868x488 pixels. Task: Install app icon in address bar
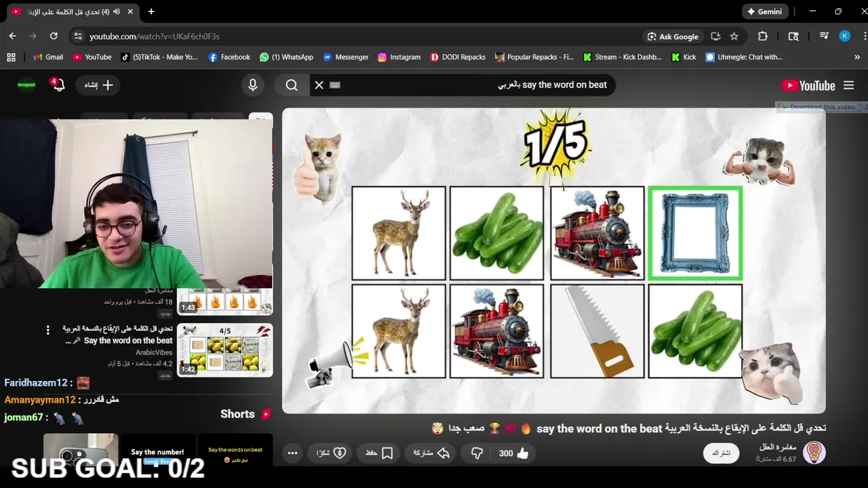[715, 36]
